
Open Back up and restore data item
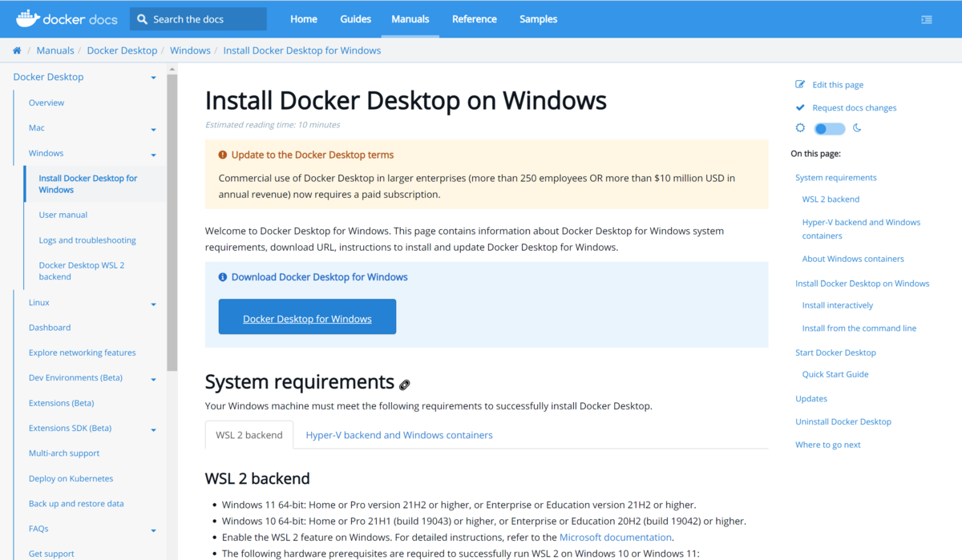76,504
